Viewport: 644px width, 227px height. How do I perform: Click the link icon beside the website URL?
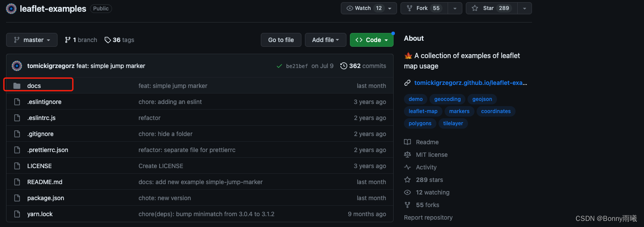pos(407,83)
